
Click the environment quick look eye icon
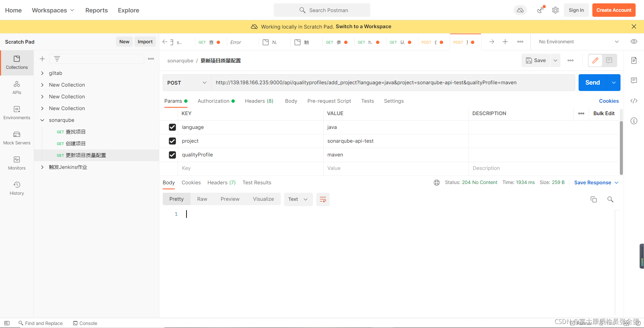coord(634,42)
